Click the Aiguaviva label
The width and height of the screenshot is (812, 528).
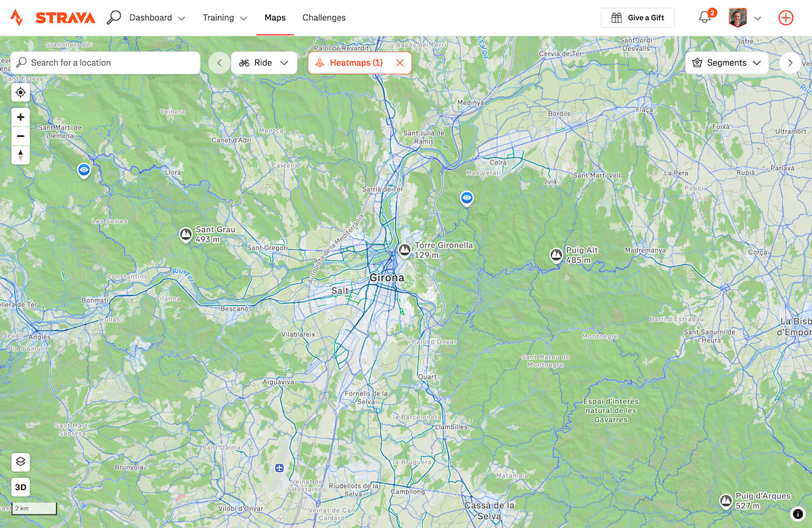(278, 382)
